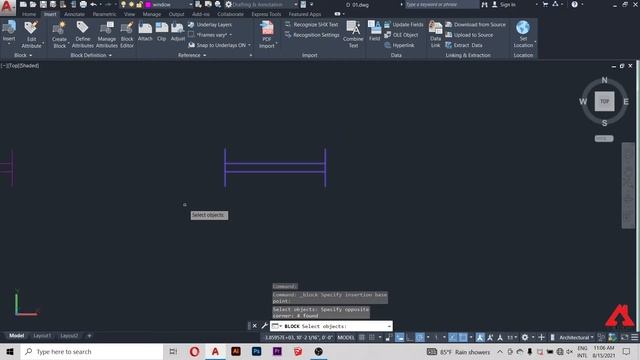Open annotation scale 1:1 dropdown

[512, 337]
